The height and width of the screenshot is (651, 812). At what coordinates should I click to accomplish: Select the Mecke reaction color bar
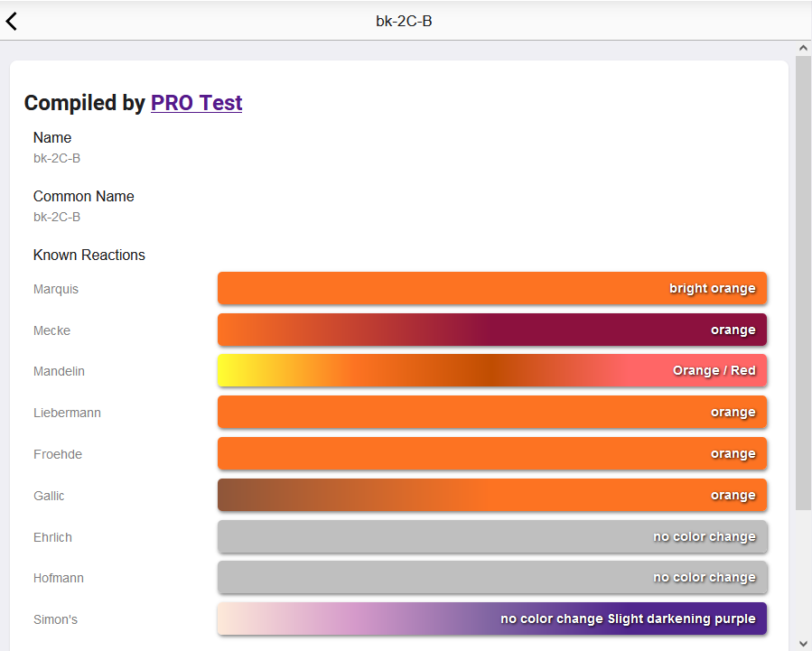click(x=492, y=330)
